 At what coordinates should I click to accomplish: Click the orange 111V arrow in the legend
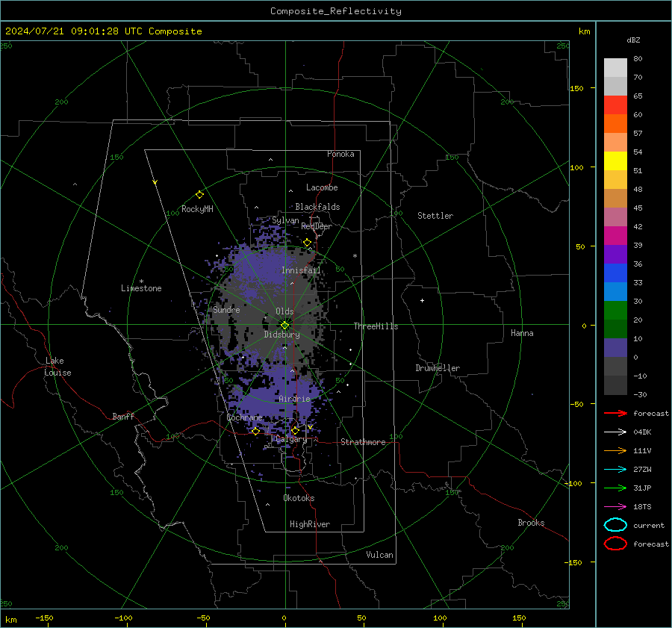(615, 450)
